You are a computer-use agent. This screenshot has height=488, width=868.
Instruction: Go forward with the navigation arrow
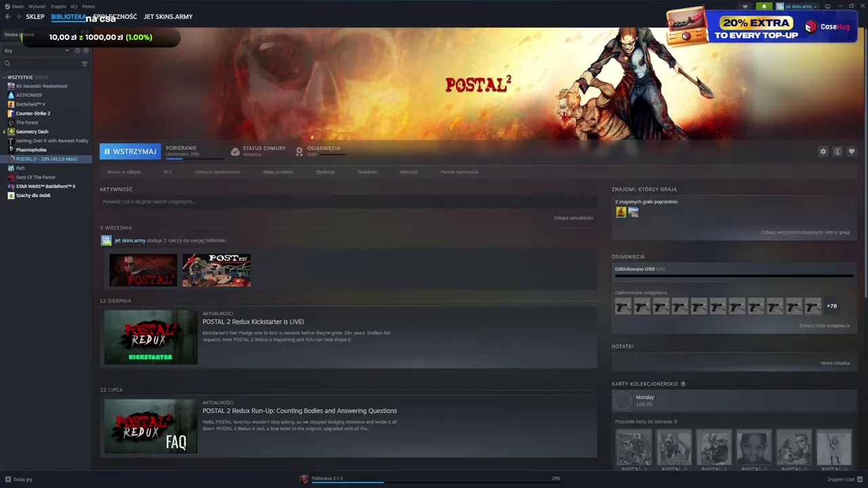click(18, 17)
